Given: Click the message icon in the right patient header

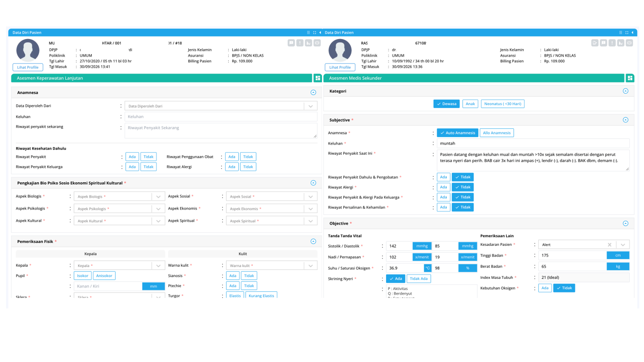Looking at the screenshot, I should tap(603, 43).
